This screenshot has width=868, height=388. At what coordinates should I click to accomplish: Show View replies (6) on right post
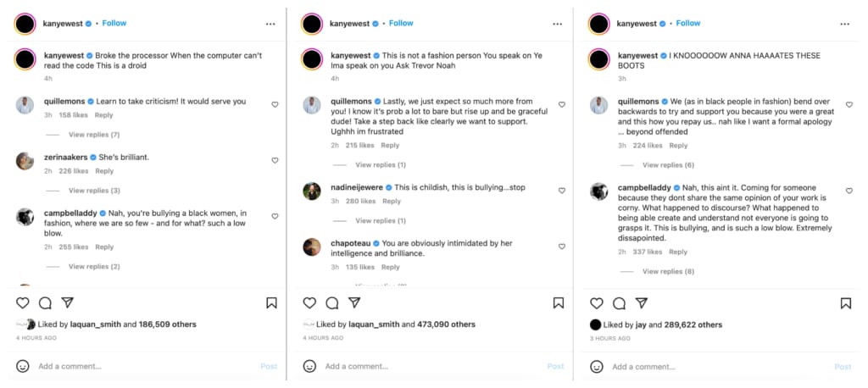(x=667, y=165)
